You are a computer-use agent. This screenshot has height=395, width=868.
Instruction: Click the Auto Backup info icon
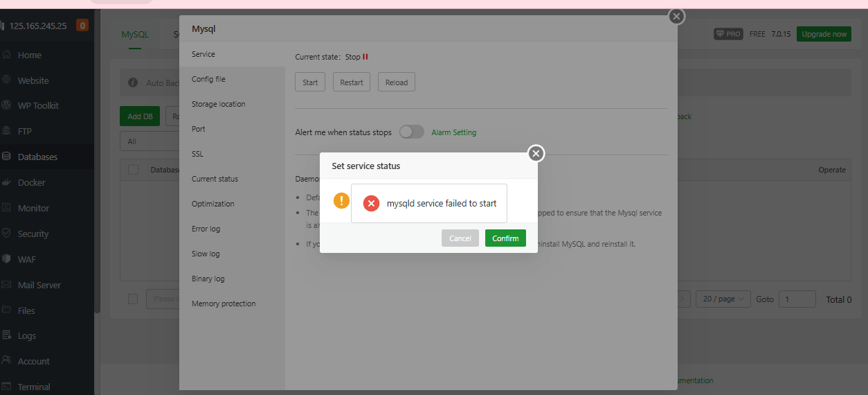click(x=133, y=82)
